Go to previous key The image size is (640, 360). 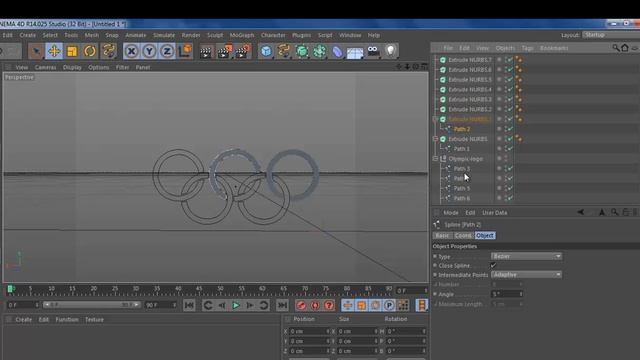[x=208, y=305]
